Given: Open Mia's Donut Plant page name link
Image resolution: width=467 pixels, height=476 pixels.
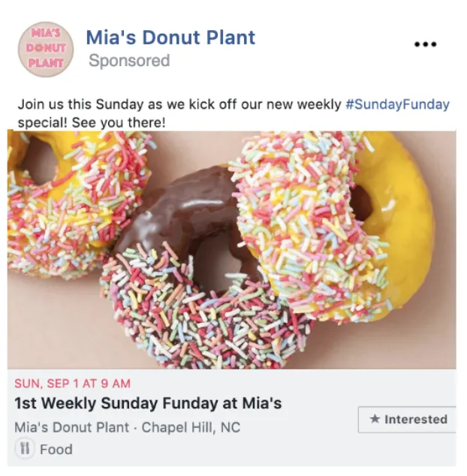Looking at the screenshot, I should pyautogui.click(x=170, y=38).
